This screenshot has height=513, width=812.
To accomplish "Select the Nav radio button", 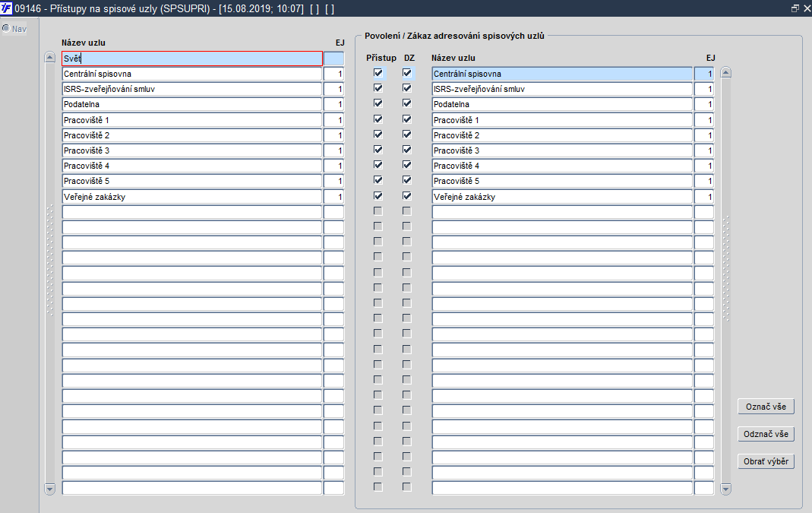I will [x=5, y=29].
